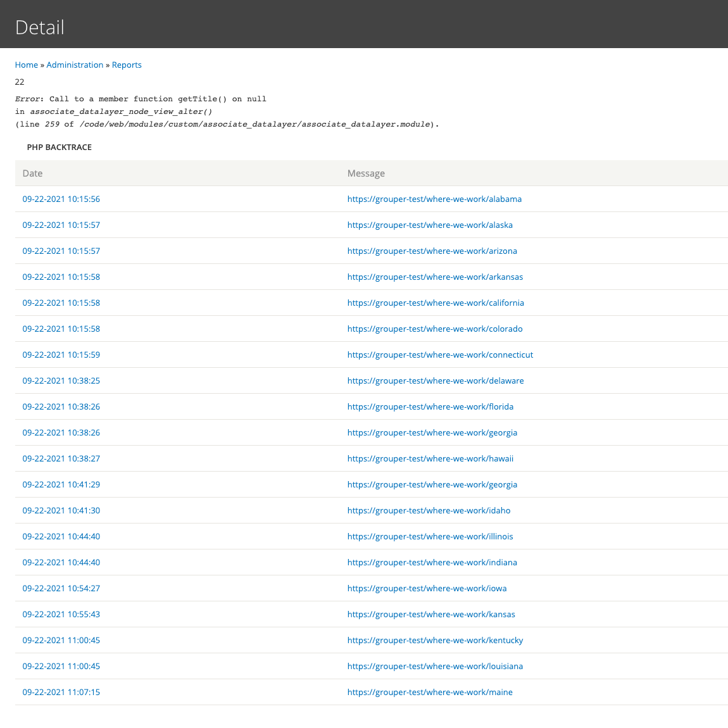This screenshot has width=728, height=728.
Task: Open the 09-22-2021 10:15:59 date link
Action: 61,355
